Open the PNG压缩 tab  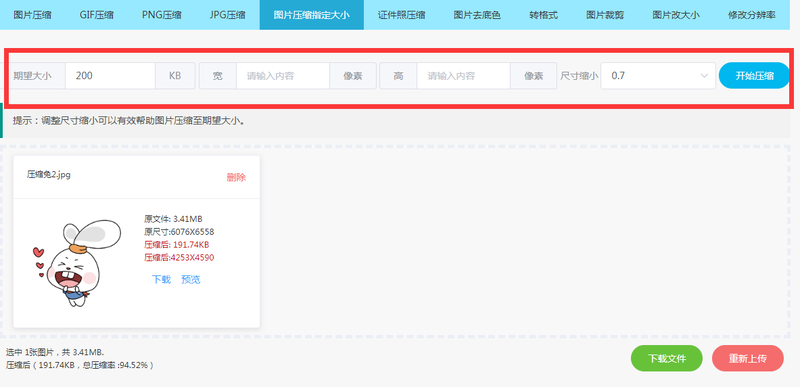pyautogui.click(x=161, y=15)
